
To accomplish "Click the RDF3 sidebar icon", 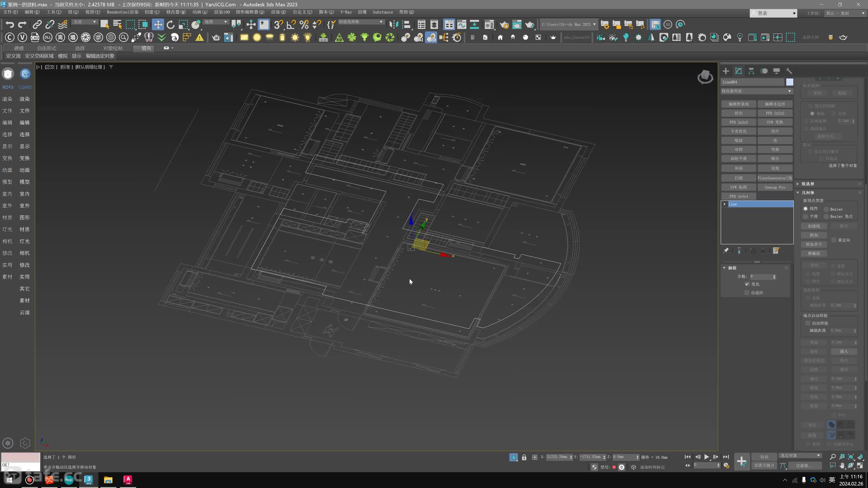I will [8, 74].
